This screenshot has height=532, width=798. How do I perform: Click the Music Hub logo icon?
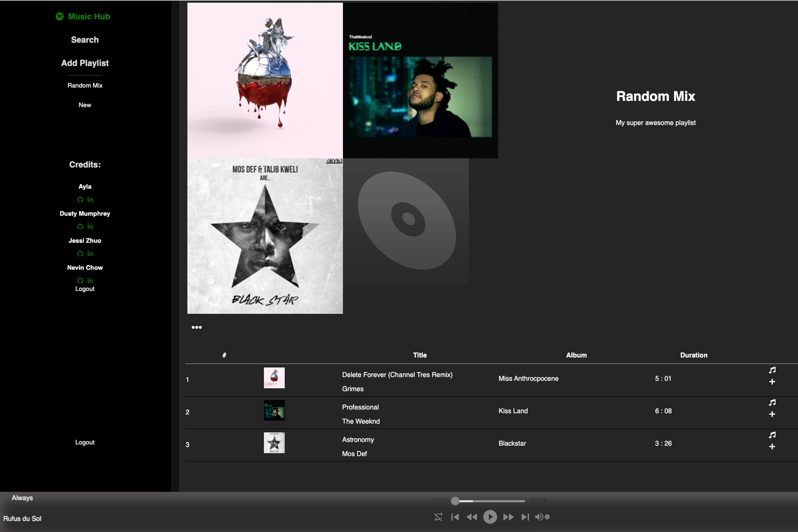pos(59,16)
